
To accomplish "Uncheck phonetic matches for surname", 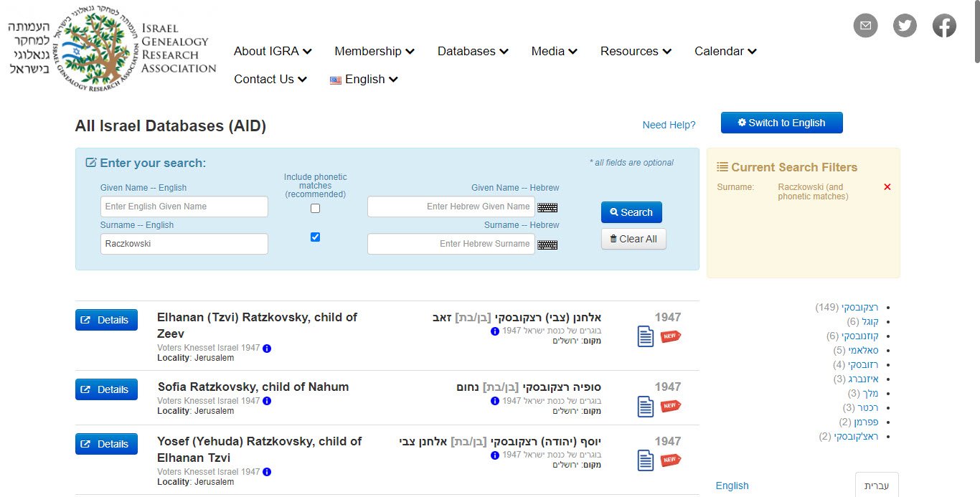I will point(315,237).
